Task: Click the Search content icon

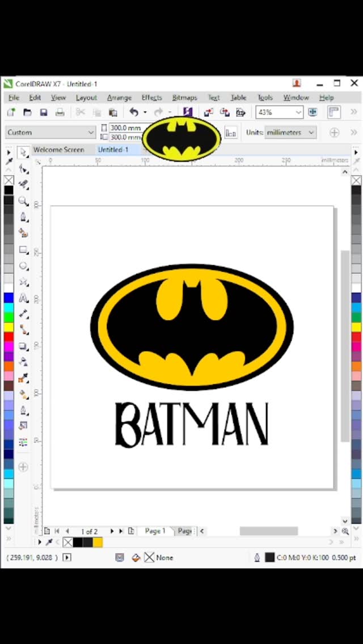Action: tap(188, 112)
